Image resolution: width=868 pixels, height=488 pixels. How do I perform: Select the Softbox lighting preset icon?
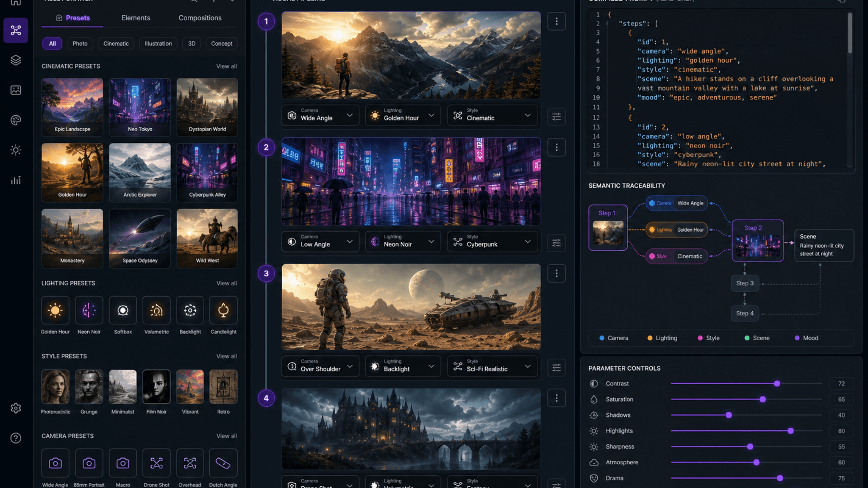(123, 310)
